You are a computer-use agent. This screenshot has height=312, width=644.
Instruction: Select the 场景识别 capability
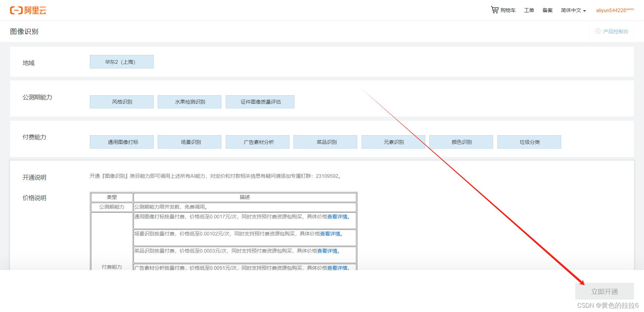click(190, 142)
